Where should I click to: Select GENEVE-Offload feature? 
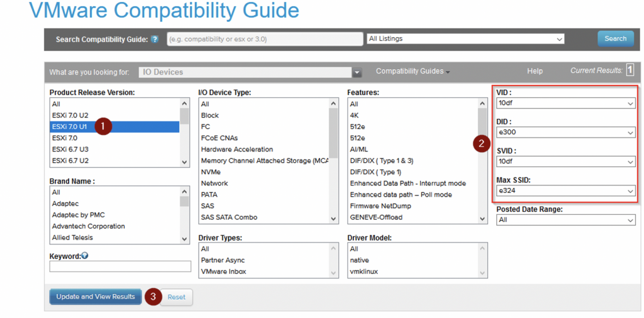413,217
